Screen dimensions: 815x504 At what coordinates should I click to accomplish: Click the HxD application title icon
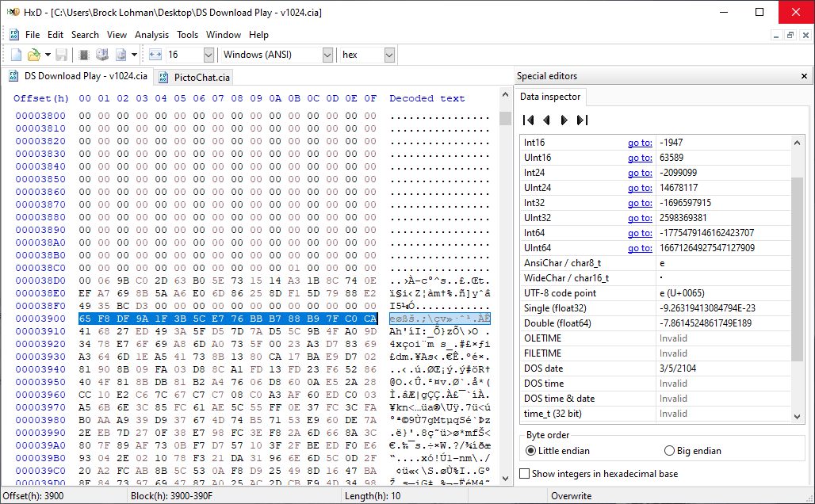(x=13, y=12)
